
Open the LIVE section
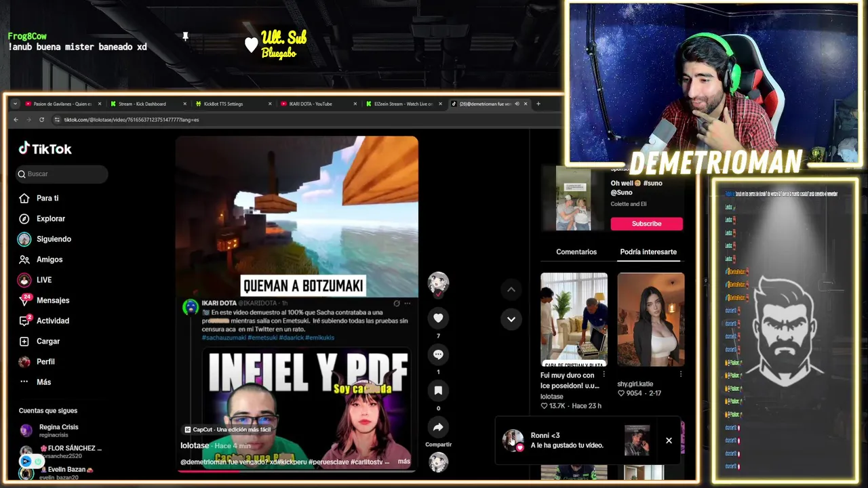35,280
